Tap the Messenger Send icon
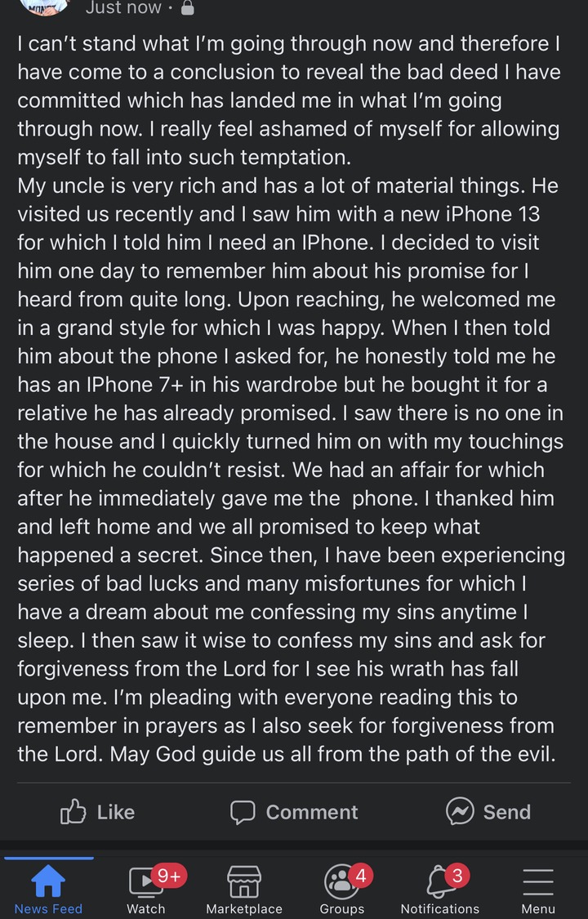Image resolution: width=588 pixels, height=919 pixels. click(x=460, y=810)
